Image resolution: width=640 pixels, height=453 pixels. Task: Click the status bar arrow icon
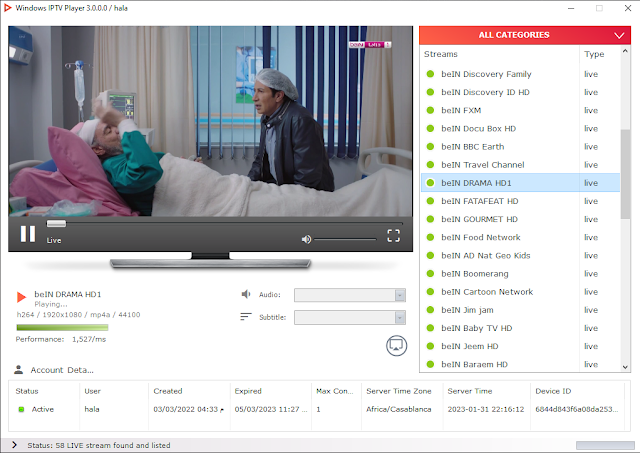coord(14,445)
